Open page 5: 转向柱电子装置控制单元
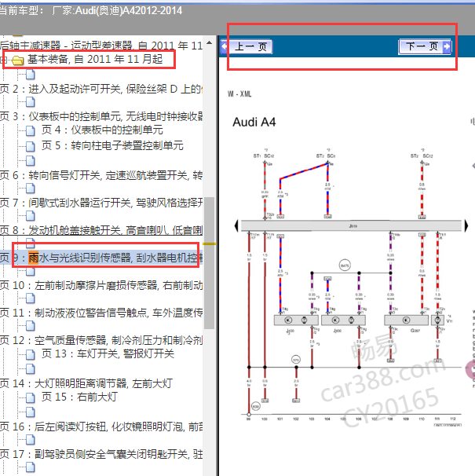The image size is (475, 476). (112, 145)
